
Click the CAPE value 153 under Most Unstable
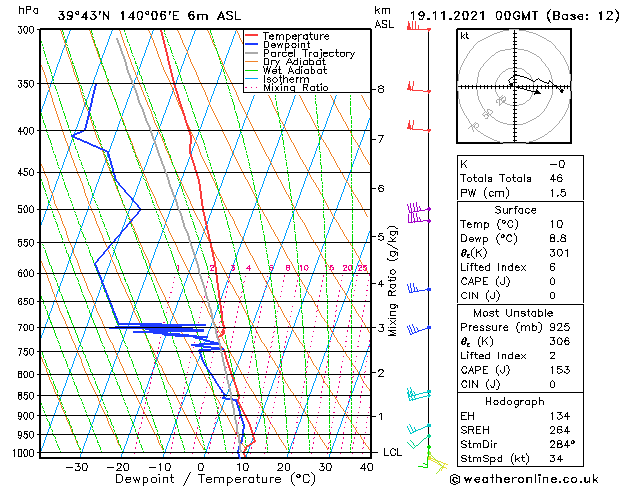click(560, 370)
